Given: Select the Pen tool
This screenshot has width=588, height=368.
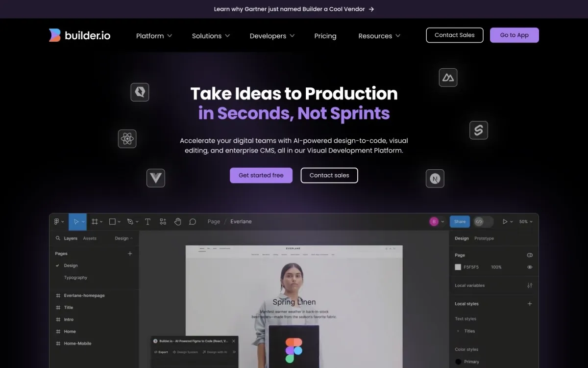Looking at the screenshot, I should pyautogui.click(x=129, y=221).
